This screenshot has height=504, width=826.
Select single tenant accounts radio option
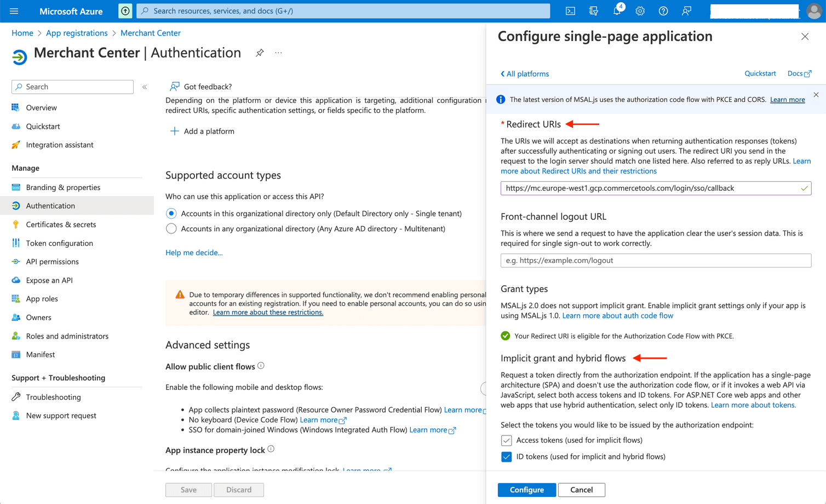tap(171, 214)
